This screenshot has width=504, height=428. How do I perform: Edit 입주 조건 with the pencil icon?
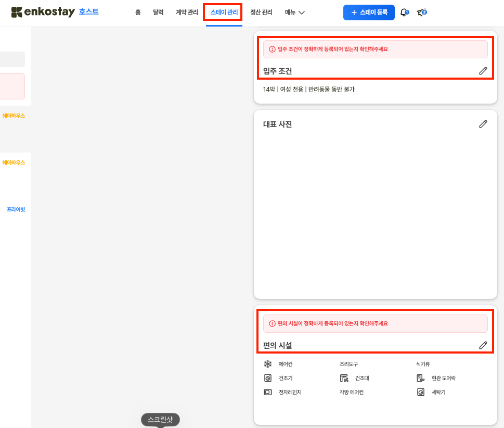(x=483, y=71)
